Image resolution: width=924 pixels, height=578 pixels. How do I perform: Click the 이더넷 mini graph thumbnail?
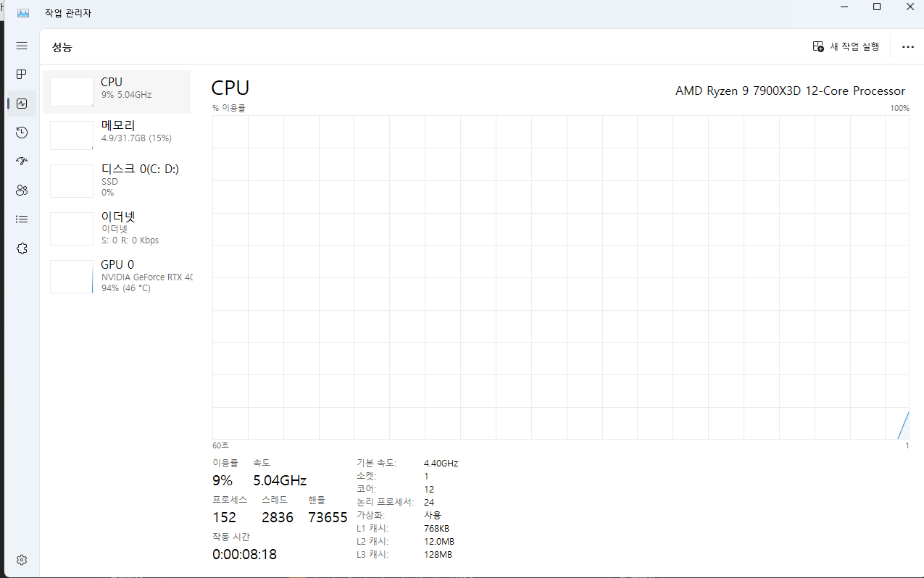pos(72,228)
